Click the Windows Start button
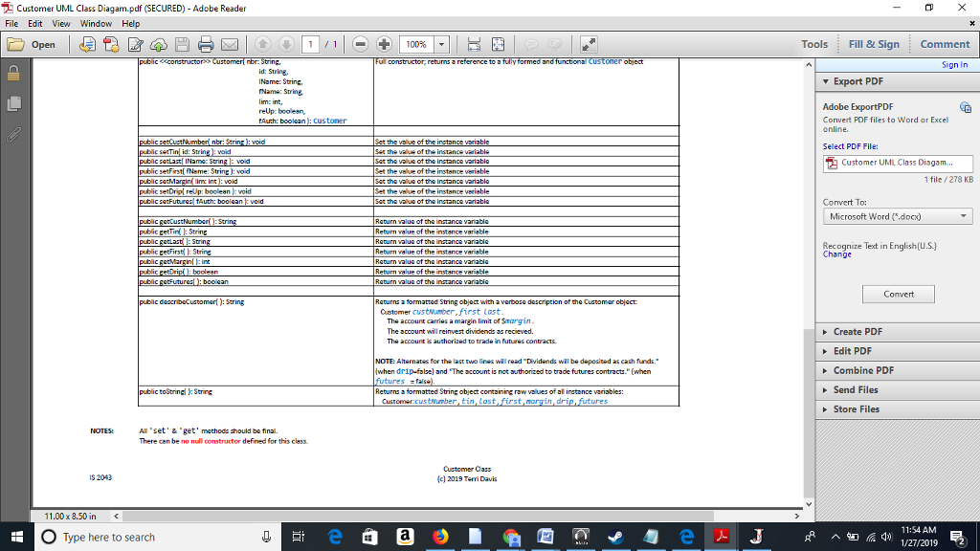Image resolution: width=980 pixels, height=551 pixels. click(x=17, y=537)
